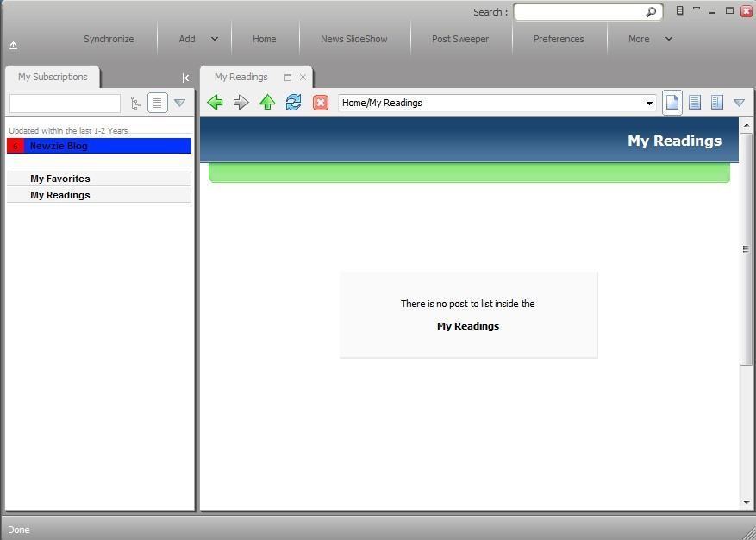Synchronize all feeds
The width and height of the screenshot is (756, 540).
click(x=109, y=39)
